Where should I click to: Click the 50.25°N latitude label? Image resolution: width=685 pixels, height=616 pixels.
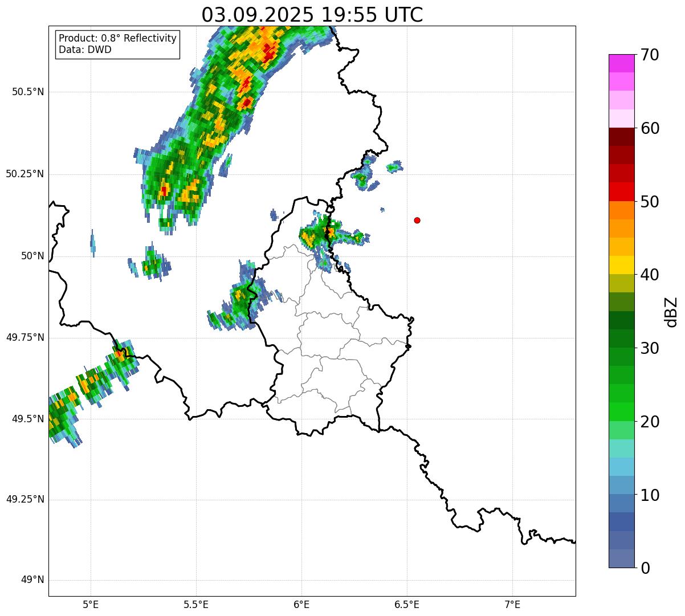25,174
